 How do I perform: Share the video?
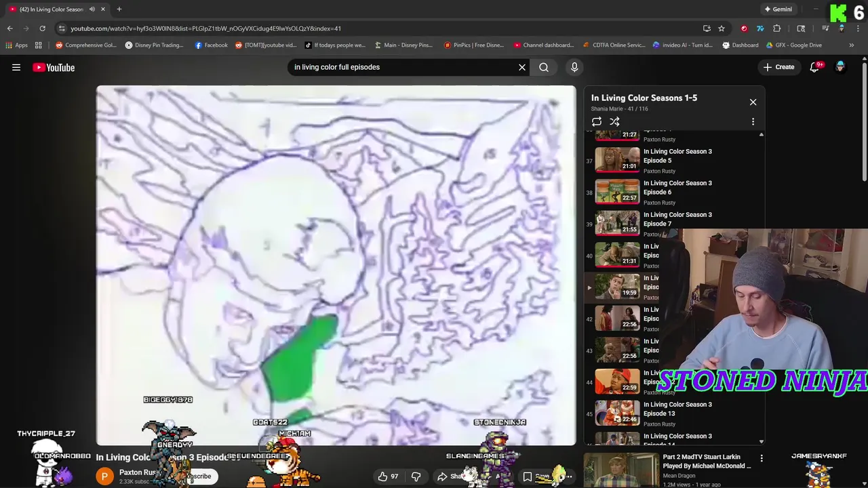pyautogui.click(x=450, y=476)
